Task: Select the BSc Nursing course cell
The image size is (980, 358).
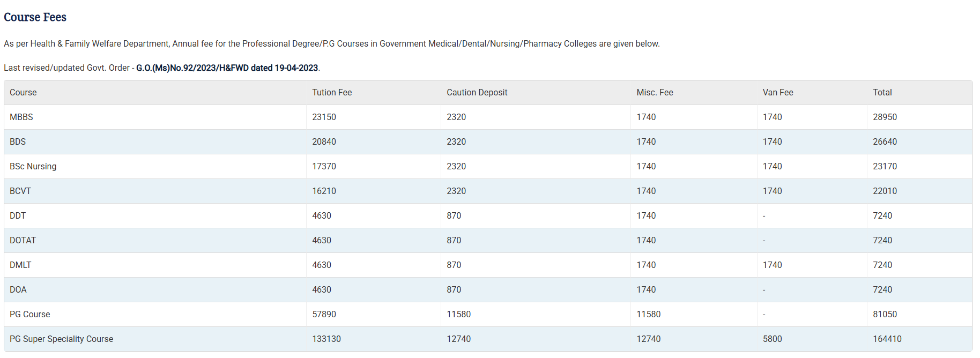Action: pyautogui.click(x=33, y=167)
